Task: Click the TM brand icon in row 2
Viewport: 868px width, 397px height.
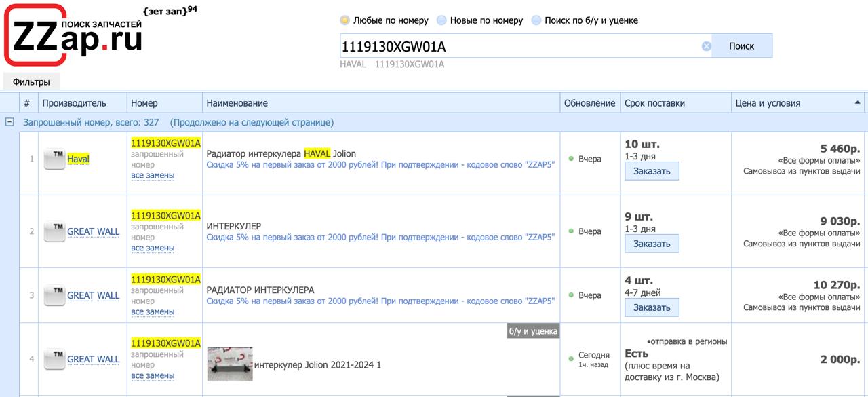Action: coord(54,231)
